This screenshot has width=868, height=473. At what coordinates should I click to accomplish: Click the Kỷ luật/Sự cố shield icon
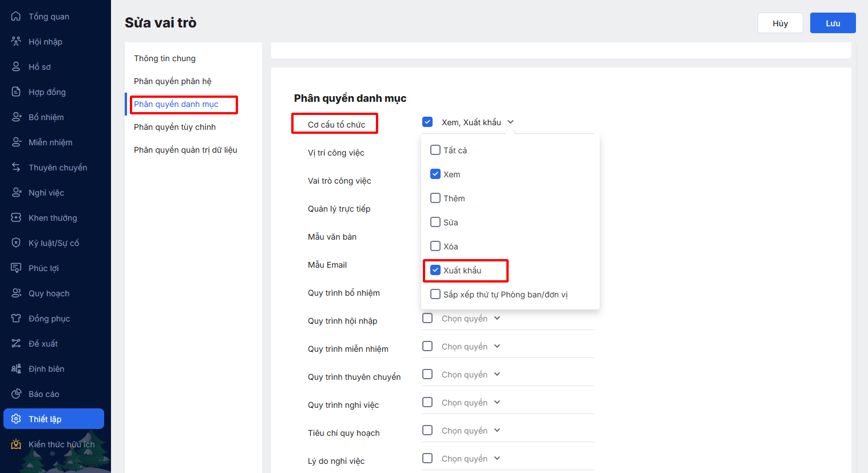tap(16, 243)
